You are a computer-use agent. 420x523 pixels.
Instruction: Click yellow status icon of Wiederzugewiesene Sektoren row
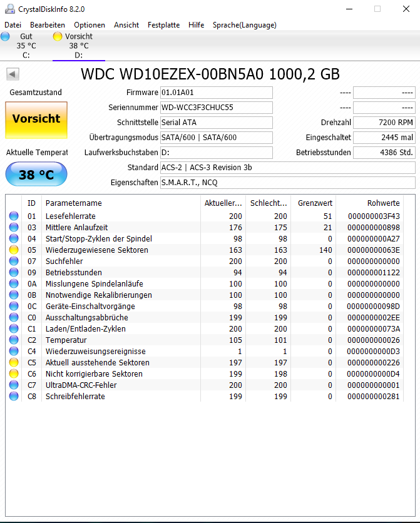[14, 250]
